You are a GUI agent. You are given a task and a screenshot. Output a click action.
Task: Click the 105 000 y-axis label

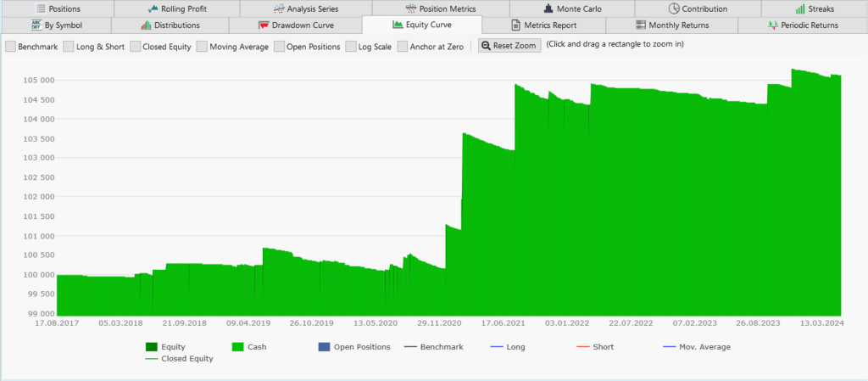coord(39,81)
